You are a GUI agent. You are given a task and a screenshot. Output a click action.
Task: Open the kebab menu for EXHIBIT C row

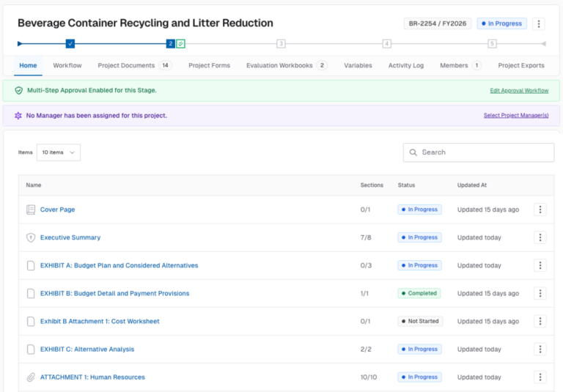click(x=540, y=349)
